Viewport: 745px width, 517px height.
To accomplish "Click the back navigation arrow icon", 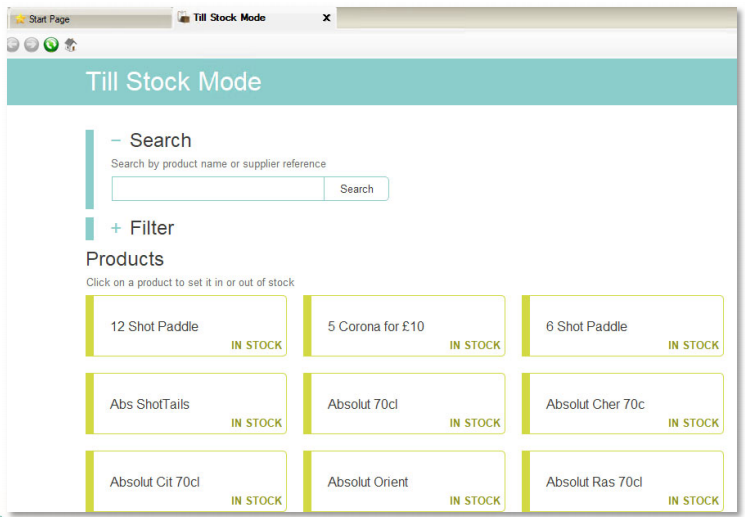I will [13, 45].
